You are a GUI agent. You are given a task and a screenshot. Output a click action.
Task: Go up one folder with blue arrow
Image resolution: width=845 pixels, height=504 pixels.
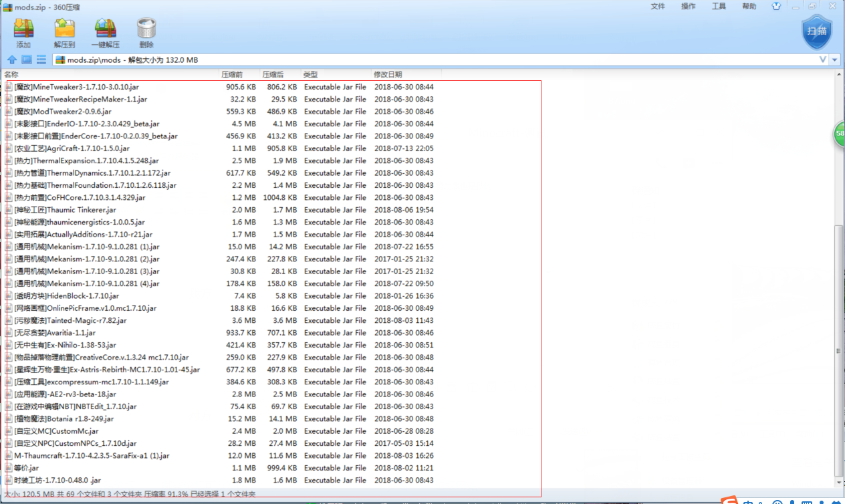[11, 60]
